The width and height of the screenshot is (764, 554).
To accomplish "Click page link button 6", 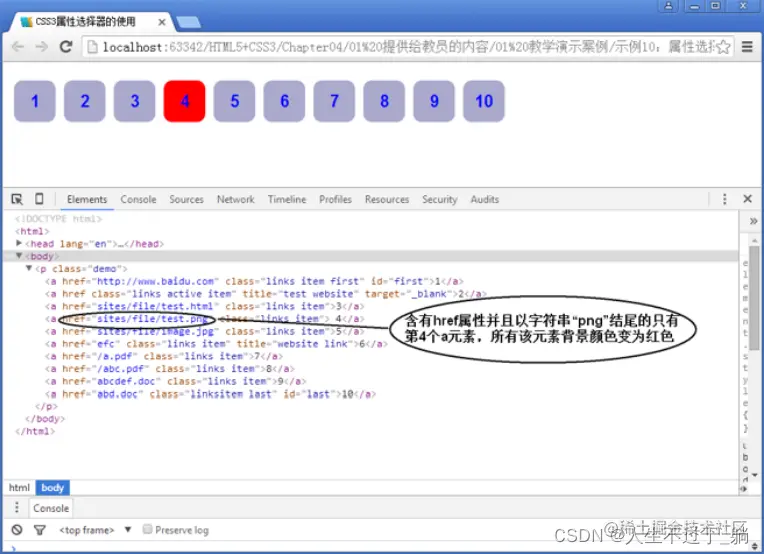I will coord(285,101).
